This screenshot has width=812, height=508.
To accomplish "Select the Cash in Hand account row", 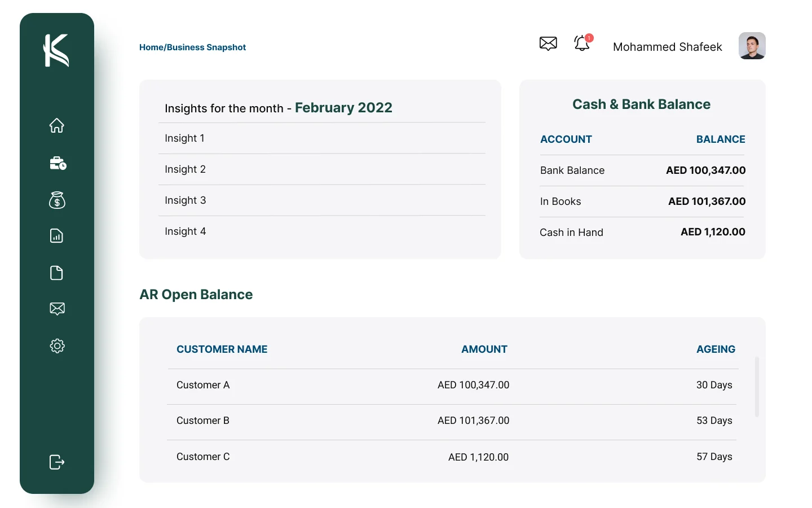I will (x=642, y=232).
